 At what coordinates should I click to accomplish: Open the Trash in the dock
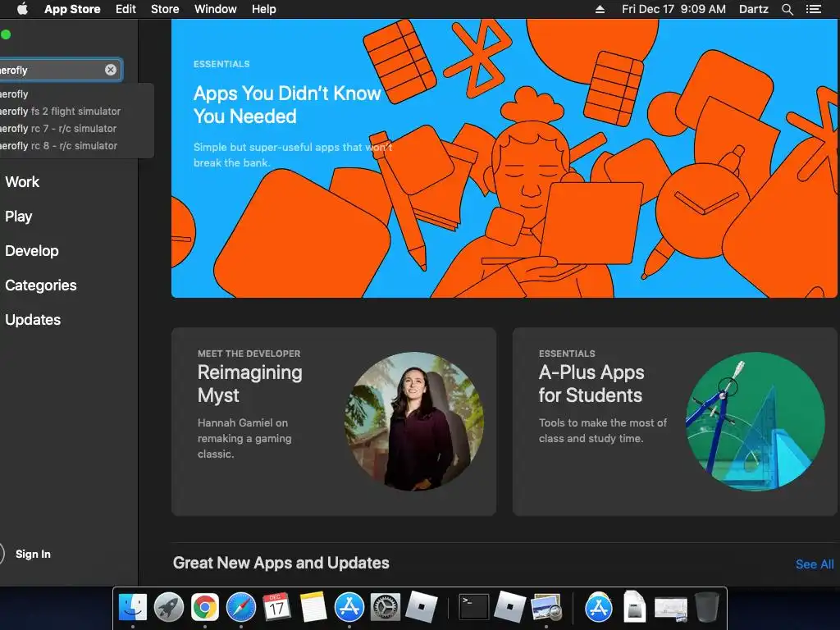click(706, 608)
